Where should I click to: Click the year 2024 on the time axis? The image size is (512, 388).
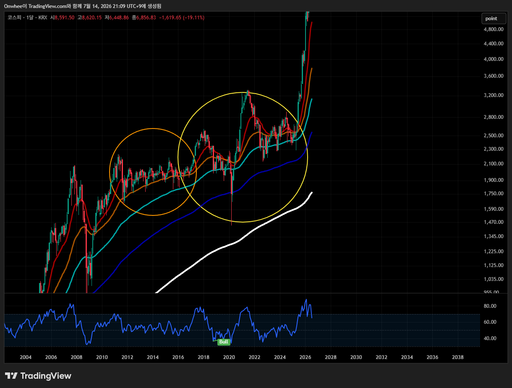(280, 357)
